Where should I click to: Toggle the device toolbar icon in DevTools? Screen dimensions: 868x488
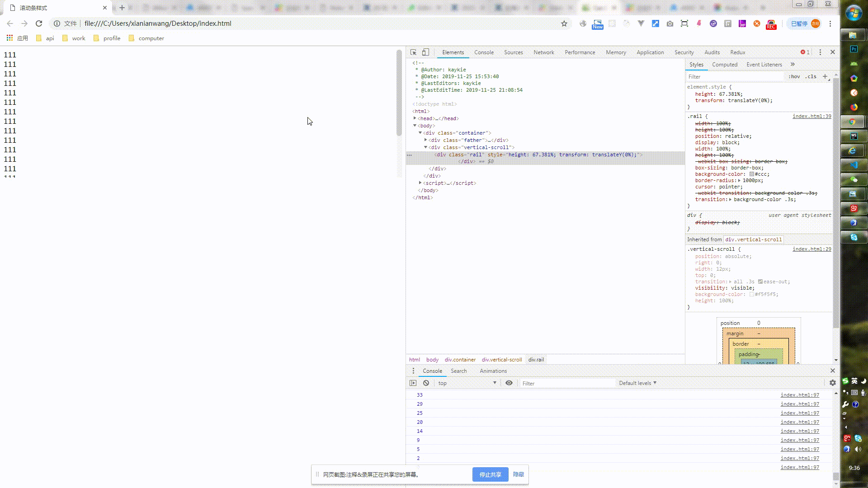(425, 52)
